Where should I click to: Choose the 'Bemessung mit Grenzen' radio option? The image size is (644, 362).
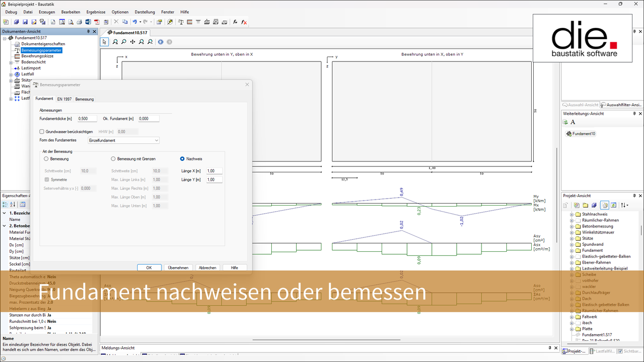click(113, 159)
